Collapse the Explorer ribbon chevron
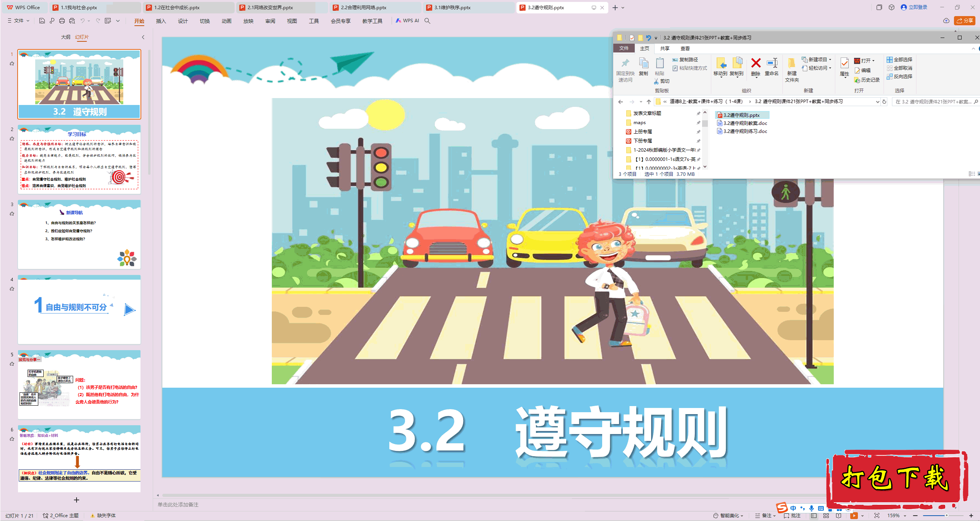The height and width of the screenshot is (521, 980). 973,49
